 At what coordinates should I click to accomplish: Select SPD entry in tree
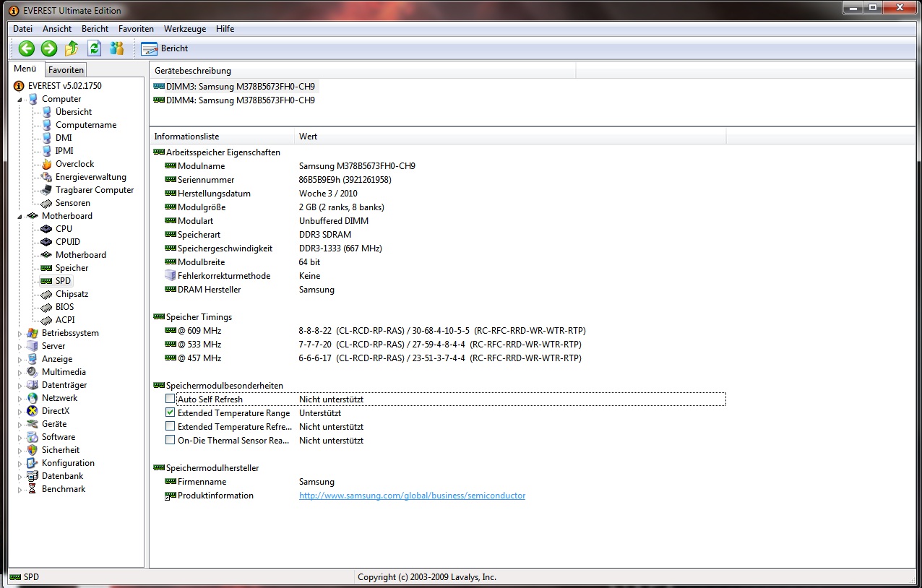tap(63, 281)
